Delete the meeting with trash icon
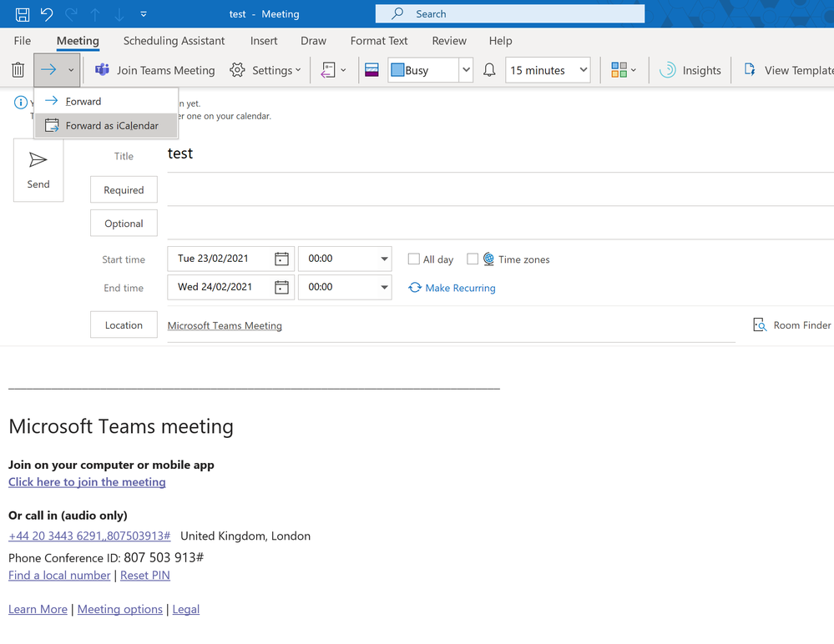This screenshot has width=834, height=644. point(18,70)
